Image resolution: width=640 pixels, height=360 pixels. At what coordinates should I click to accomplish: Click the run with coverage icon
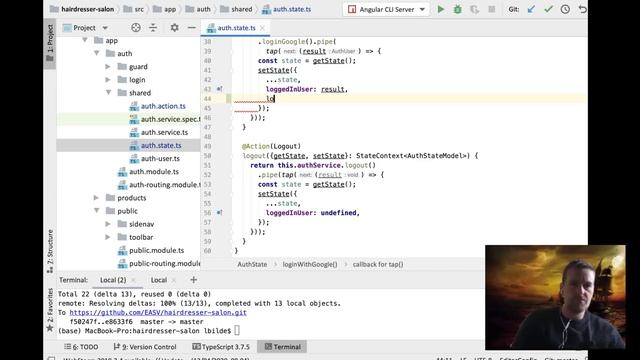(x=474, y=9)
